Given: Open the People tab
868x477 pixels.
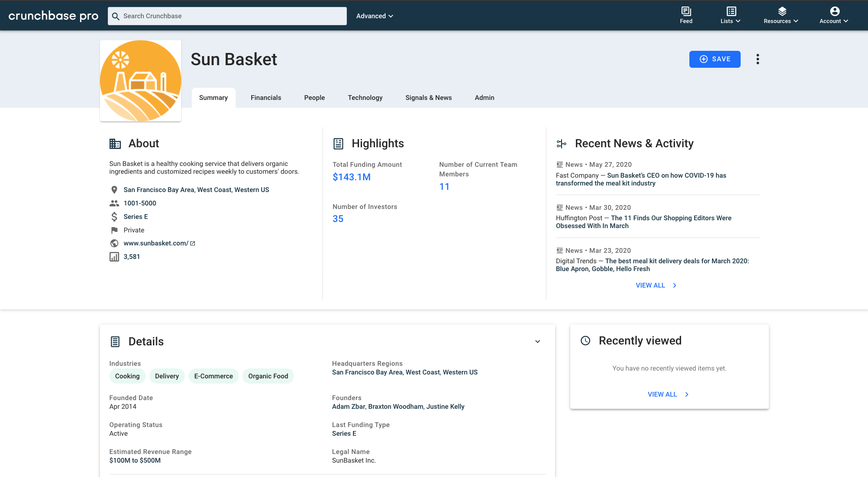Looking at the screenshot, I should [315, 98].
